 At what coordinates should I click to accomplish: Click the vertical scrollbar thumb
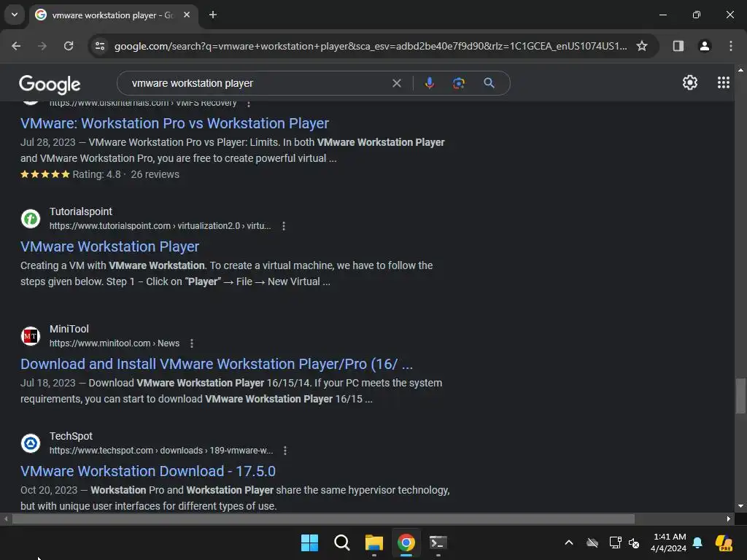(740, 396)
